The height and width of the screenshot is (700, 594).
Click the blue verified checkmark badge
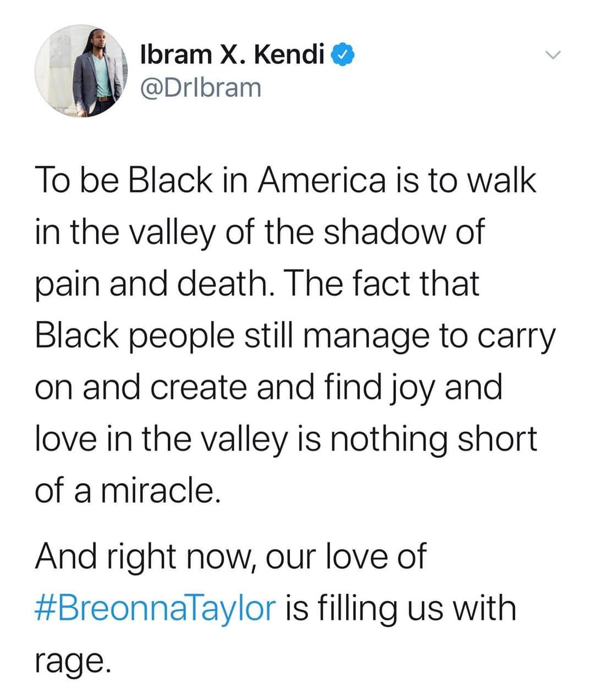341,54
